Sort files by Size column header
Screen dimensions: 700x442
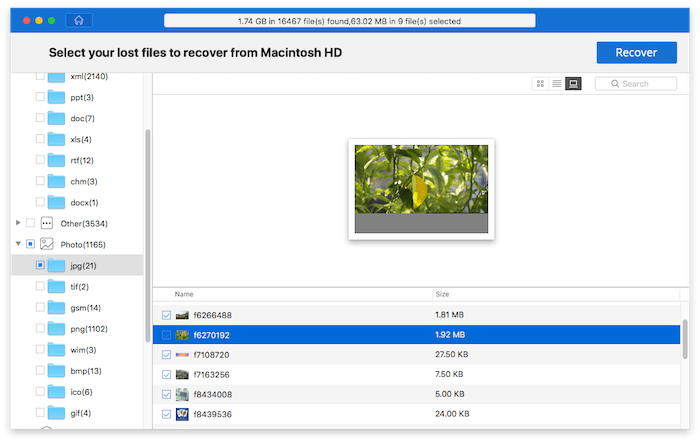pos(442,294)
